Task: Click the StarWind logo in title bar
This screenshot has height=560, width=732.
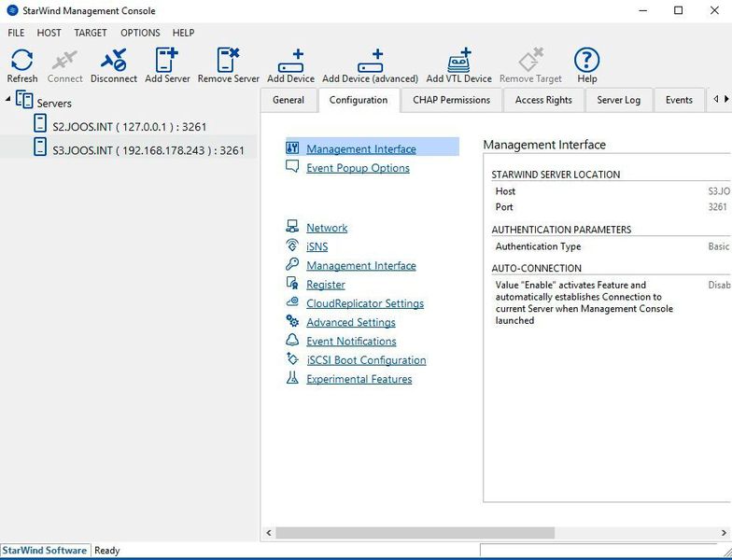Action: 13,10
